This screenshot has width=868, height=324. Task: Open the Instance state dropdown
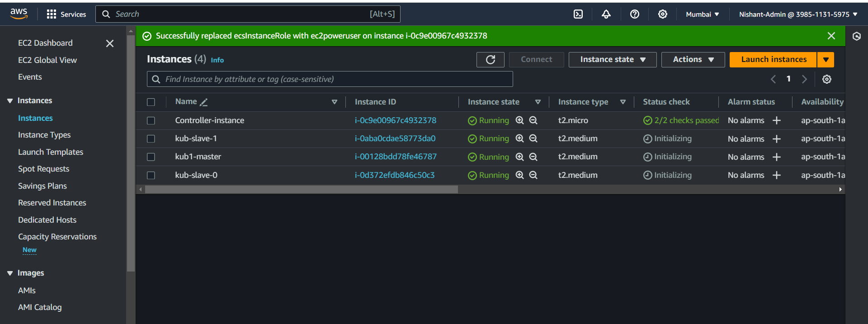click(x=612, y=59)
